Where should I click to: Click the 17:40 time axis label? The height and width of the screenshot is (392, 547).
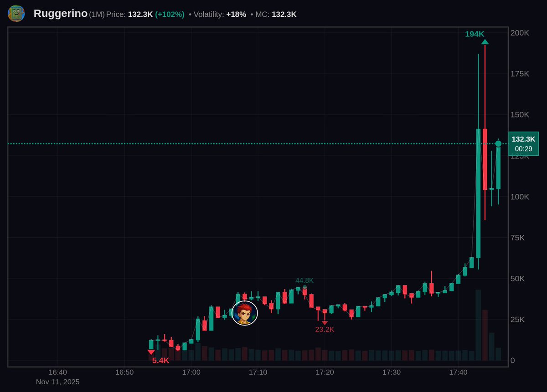tap(458, 372)
